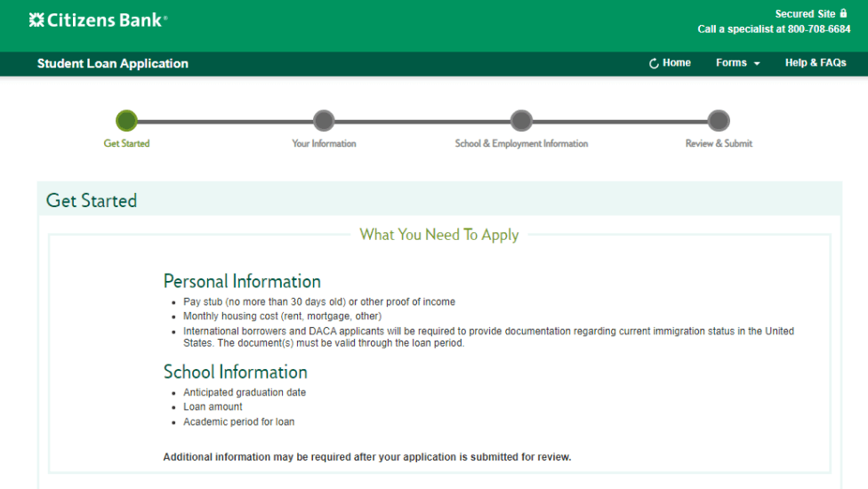868x489 pixels.
Task: Click the Personal Information section heading
Action: (242, 281)
